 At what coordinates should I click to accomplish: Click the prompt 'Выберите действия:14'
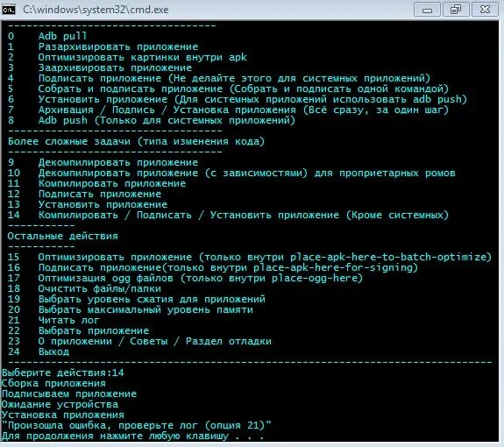(63, 372)
